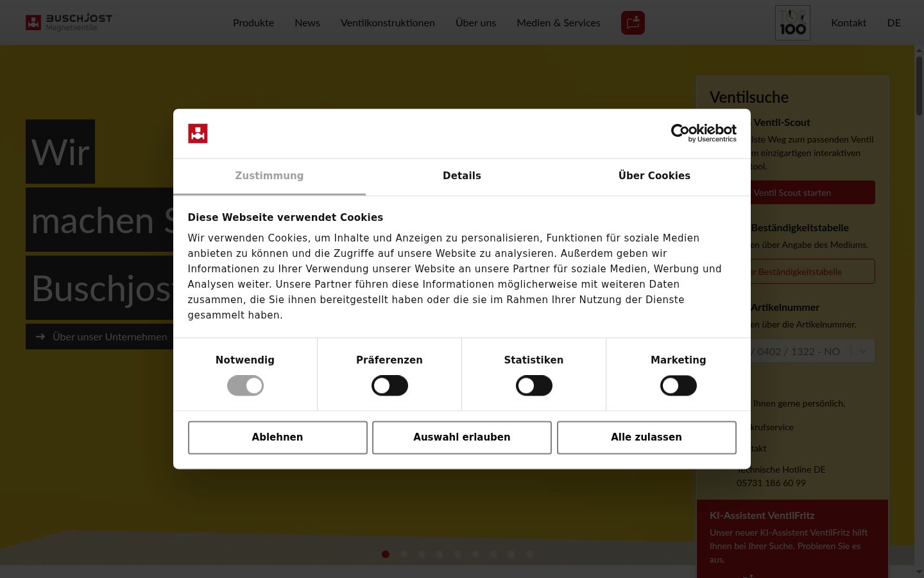Open the Artikelnummer dropdown arrow
Image resolution: width=924 pixels, height=578 pixels.
click(x=862, y=351)
